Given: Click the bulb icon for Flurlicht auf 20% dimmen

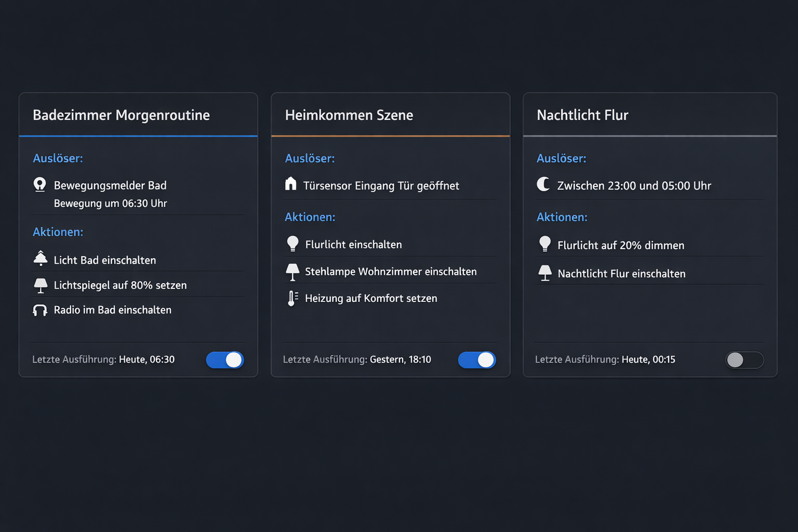Looking at the screenshot, I should 544,244.
